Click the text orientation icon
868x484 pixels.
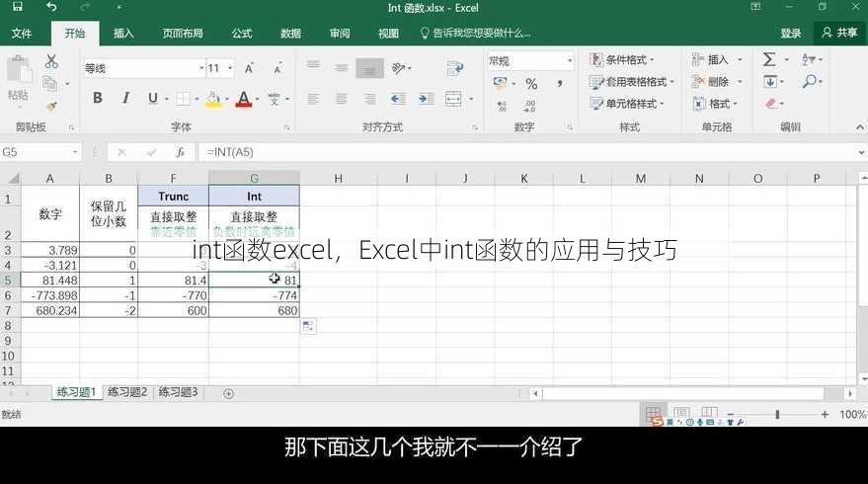pos(399,68)
